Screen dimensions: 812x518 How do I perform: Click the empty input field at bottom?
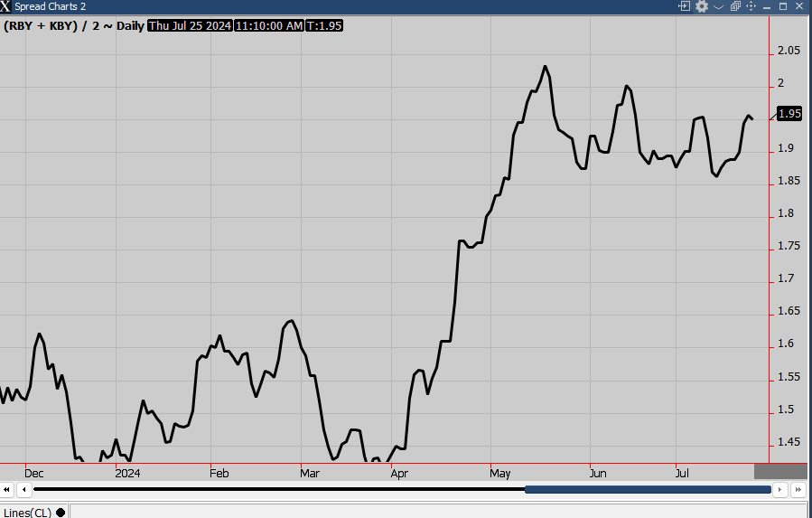pyautogui.click(x=440, y=512)
